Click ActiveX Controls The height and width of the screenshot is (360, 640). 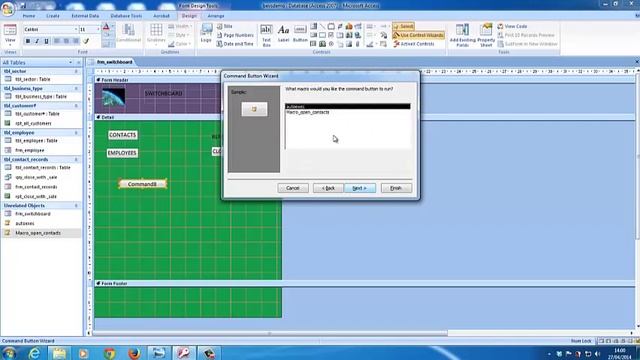pyautogui.click(x=414, y=44)
